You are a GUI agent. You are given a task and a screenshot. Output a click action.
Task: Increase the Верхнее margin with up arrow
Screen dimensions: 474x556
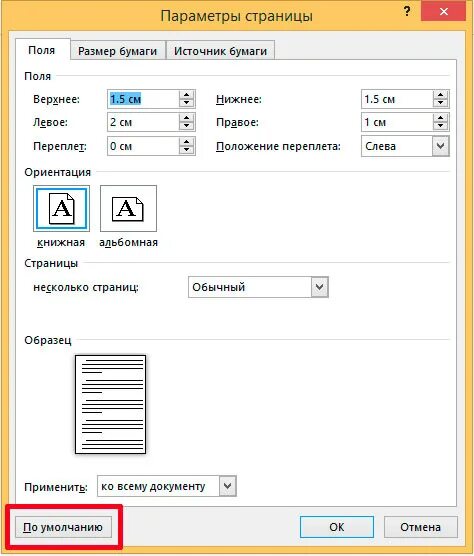click(186, 95)
